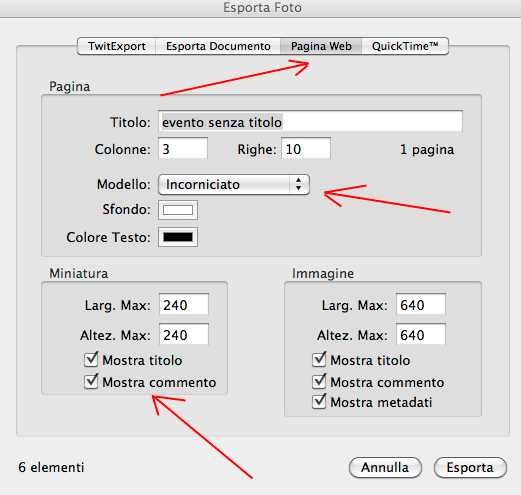This screenshot has height=495, width=521.
Task: Disable the Mostra metadati checkbox
Action: (319, 402)
